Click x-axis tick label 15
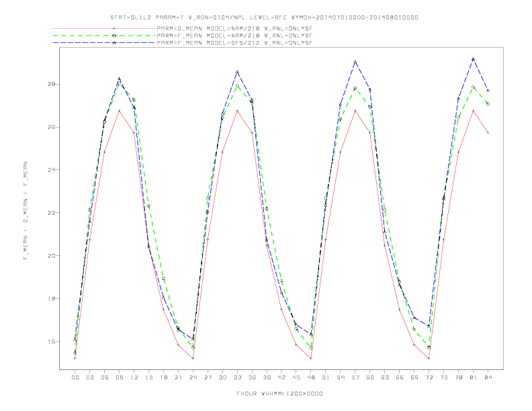Screen dimensions: 532x411 tap(148, 377)
